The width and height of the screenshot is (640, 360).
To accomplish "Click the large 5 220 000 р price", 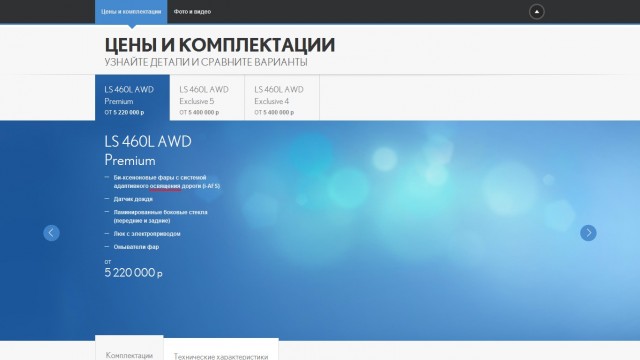I will click(x=133, y=273).
